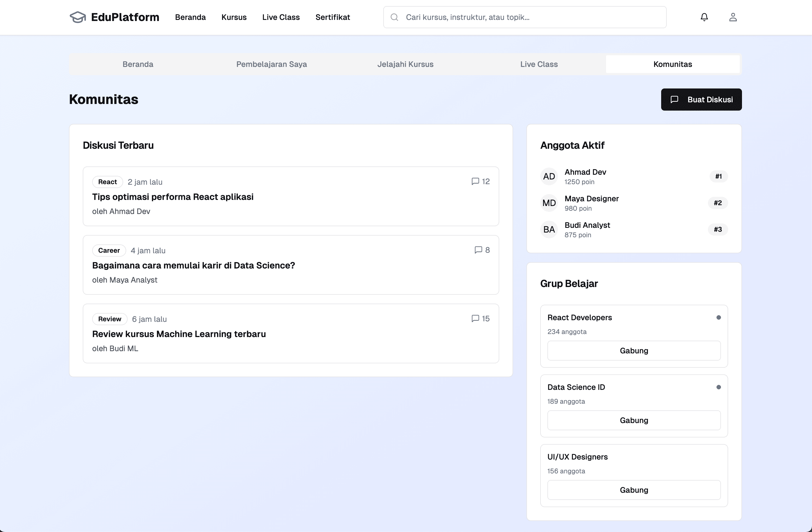This screenshot has width=812, height=532.
Task: Click the Grup Belajar heading
Action: (569, 283)
